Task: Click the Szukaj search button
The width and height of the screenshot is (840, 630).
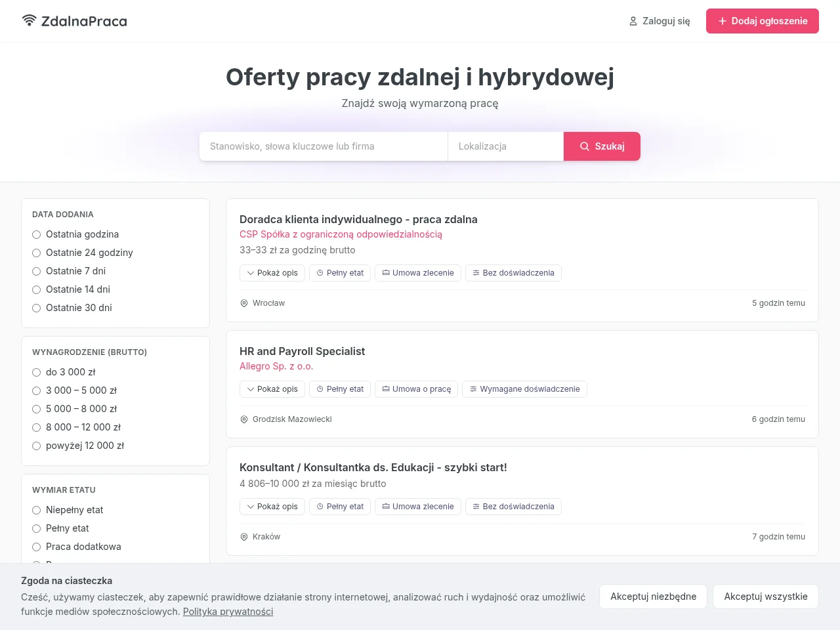Action: 602,146
